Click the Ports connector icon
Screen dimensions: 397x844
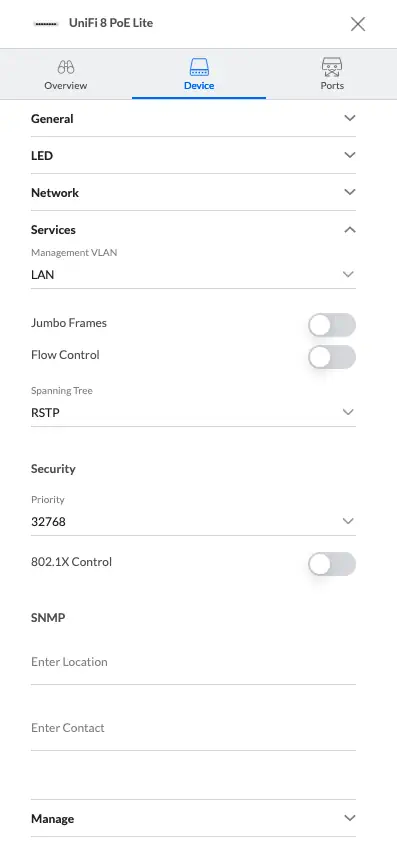332,67
